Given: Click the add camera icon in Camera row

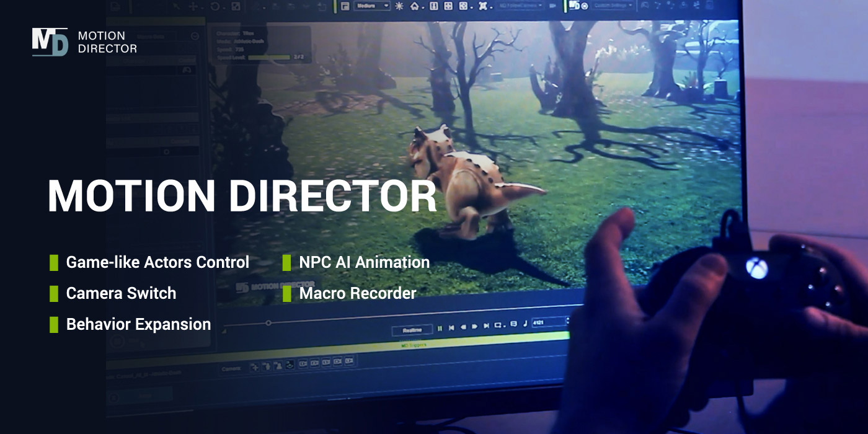Looking at the screenshot, I should [x=255, y=367].
